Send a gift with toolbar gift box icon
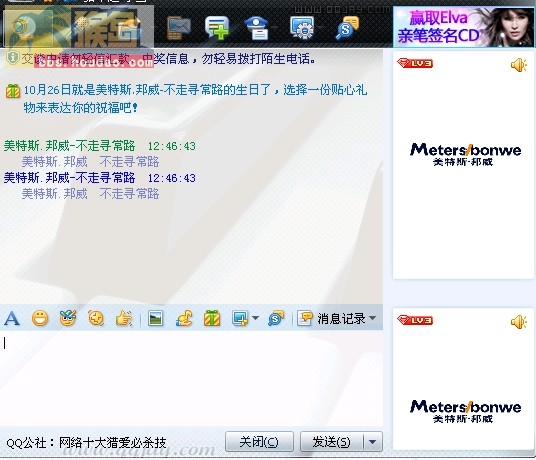 click(x=212, y=318)
